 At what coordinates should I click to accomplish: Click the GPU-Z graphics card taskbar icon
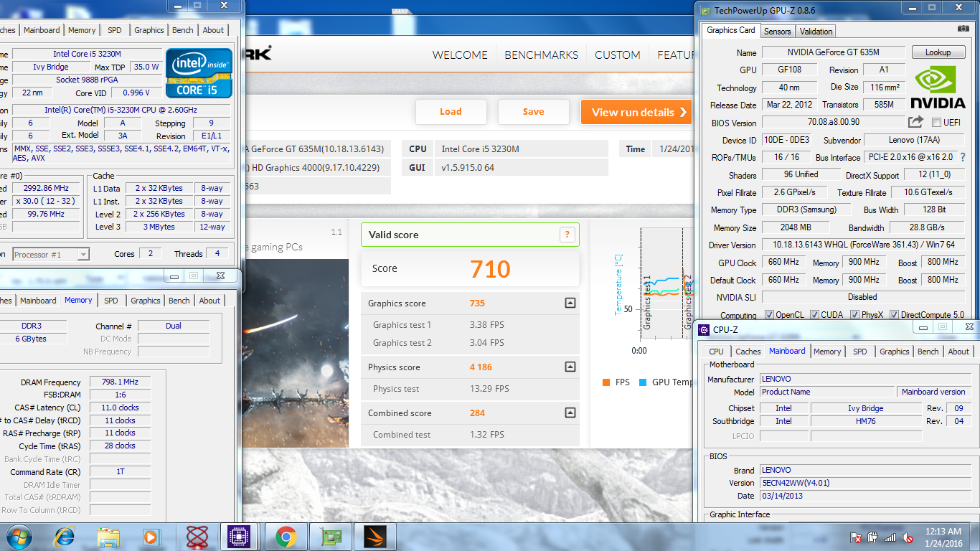coord(331,537)
